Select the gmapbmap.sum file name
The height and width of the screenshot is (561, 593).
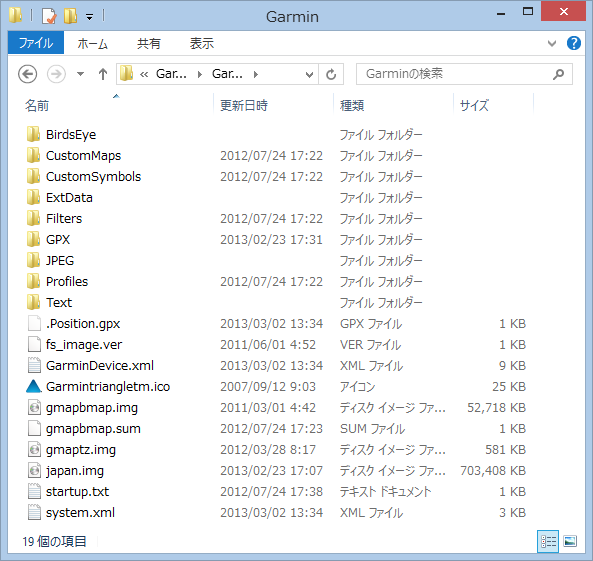[93, 429]
